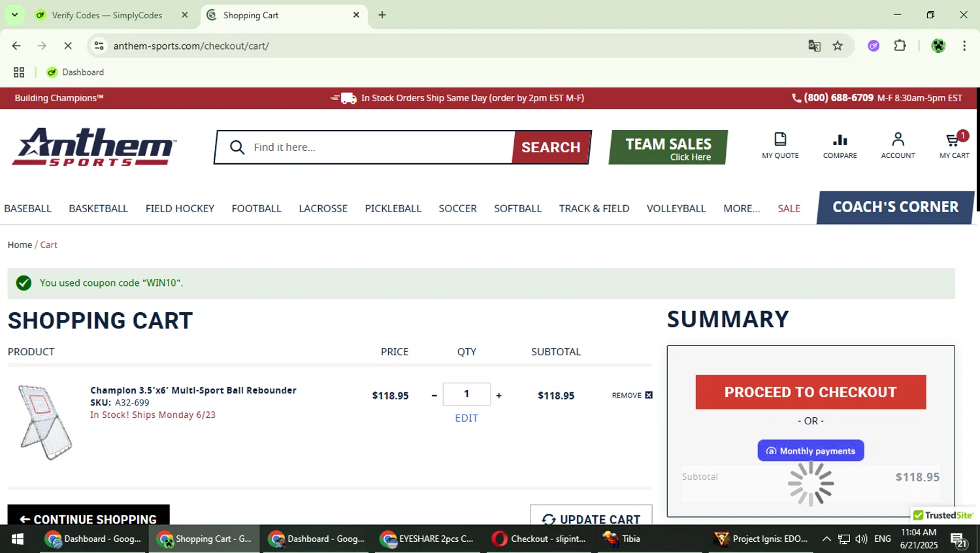
Task: Stop loading the page with X button
Action: click(x=67, y=46)
